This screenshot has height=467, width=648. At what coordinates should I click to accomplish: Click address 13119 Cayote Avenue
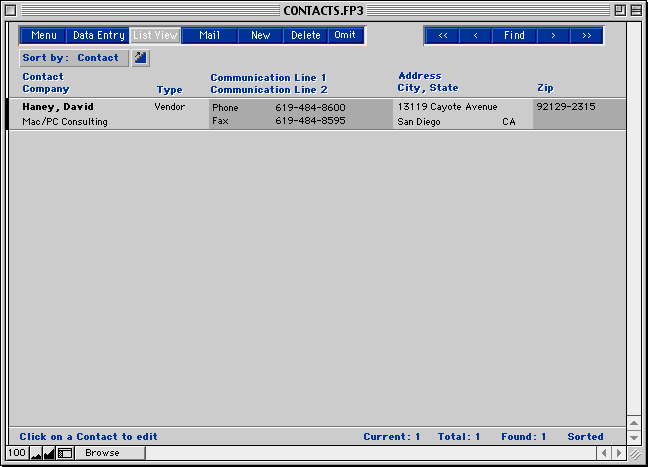click(x=448, y=107)
